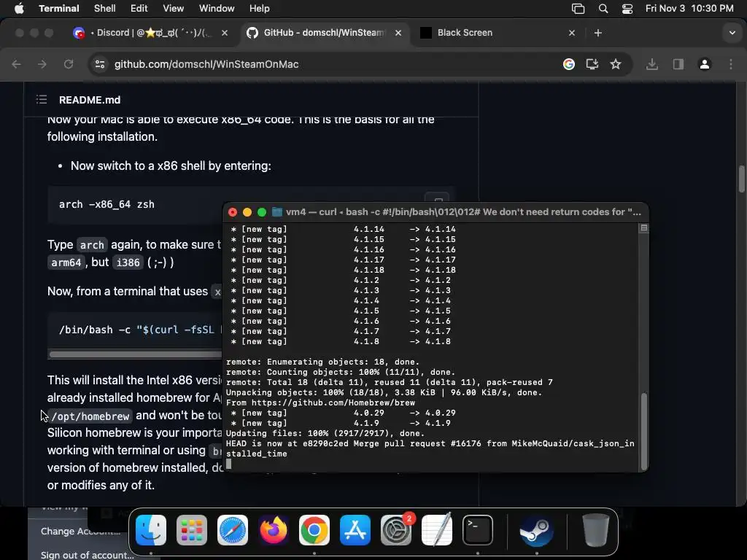Select the GitHub WinSteamOnMac tab
The height and width of the screenshot is (560, 747).
click(x=324, y=33)
